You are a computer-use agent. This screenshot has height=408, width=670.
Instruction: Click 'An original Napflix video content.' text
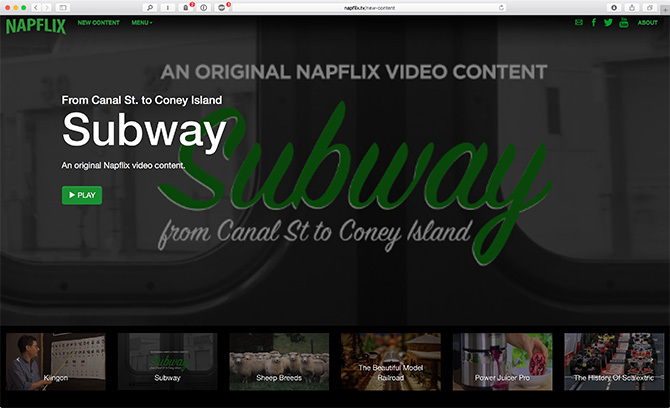coord(123,165)
